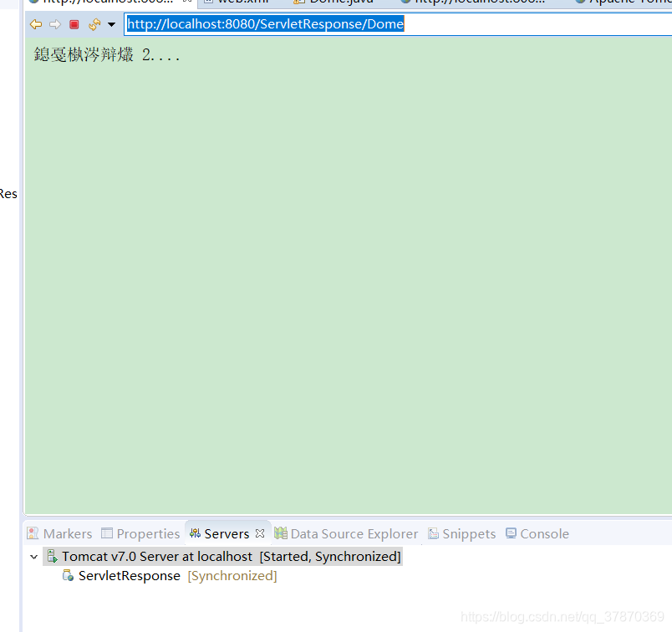Click the Markers view icon
Image resolution: width=672 pixels, height=632 pixels.
(x=33, y=533)
